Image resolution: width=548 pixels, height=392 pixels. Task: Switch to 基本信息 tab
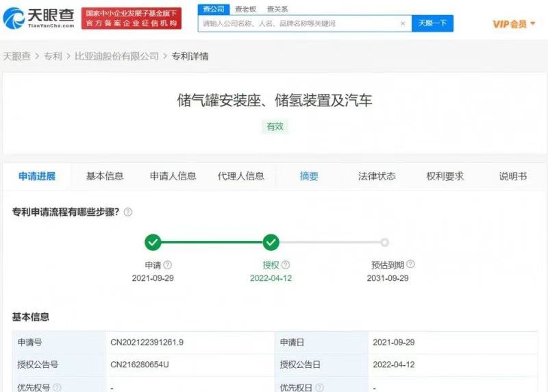pyautogui.click(x=105, y=176)
